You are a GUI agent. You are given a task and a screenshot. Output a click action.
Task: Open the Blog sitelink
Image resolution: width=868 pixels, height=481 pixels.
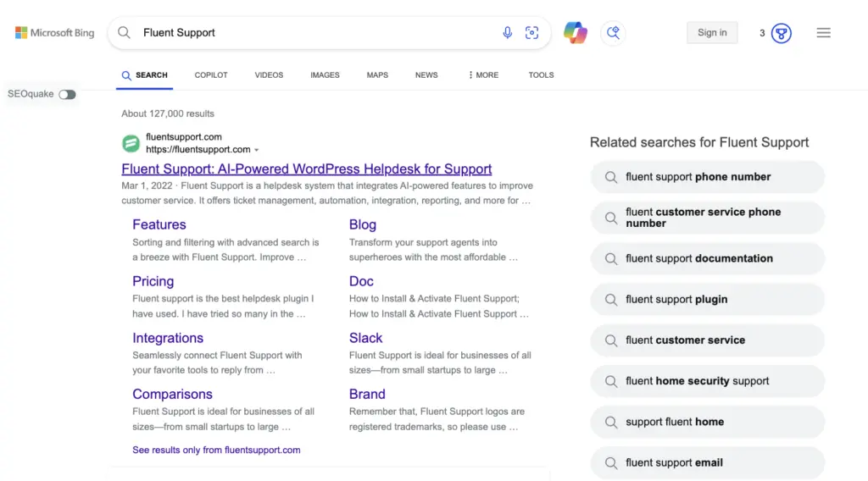point(363,224)
